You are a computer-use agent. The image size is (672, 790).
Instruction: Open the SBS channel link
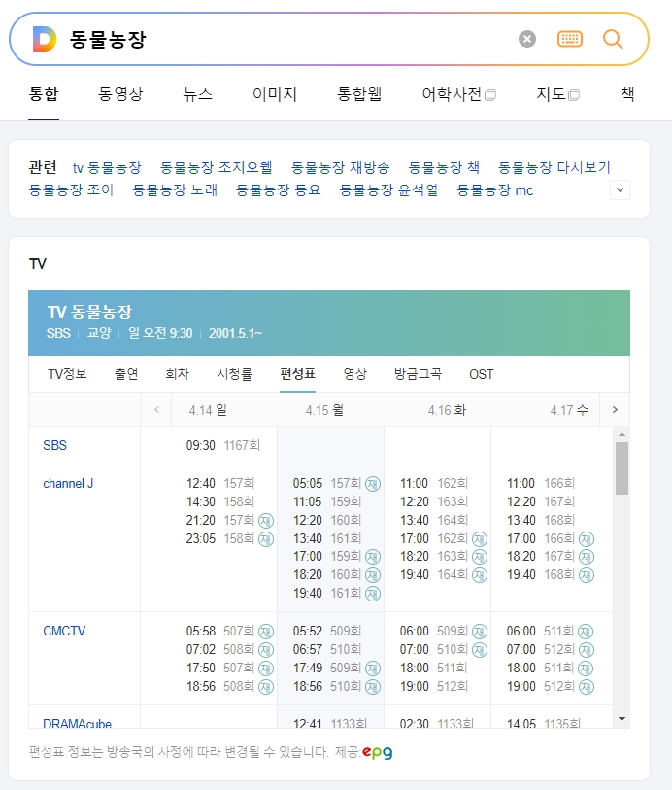click(55, 445)
